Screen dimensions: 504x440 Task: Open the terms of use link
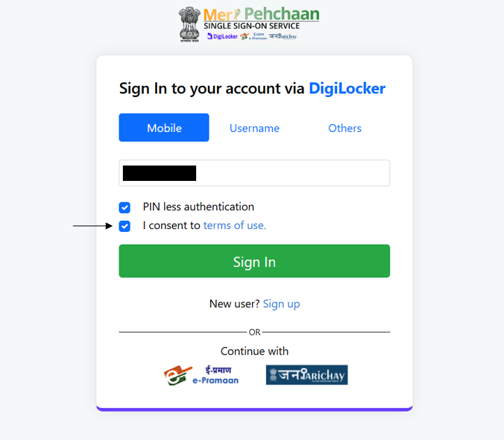click(235, 226)
